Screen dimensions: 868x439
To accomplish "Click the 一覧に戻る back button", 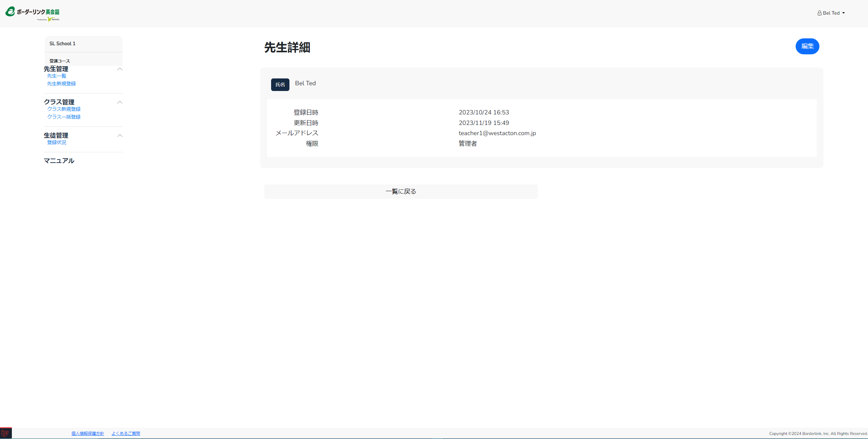I will click(x=401, y=191).
